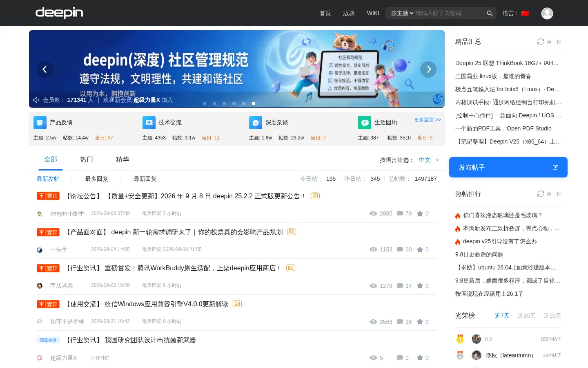The height and width of the screenshot is (368, 588).
Task: Click reply count icon on 一头牛 post row
Action: point(400,249)
